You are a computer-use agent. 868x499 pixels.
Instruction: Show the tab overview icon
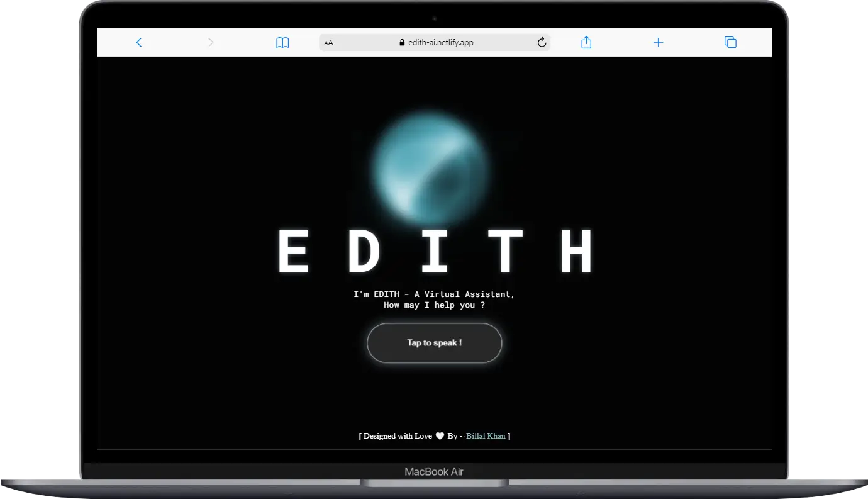coord(730,42)
